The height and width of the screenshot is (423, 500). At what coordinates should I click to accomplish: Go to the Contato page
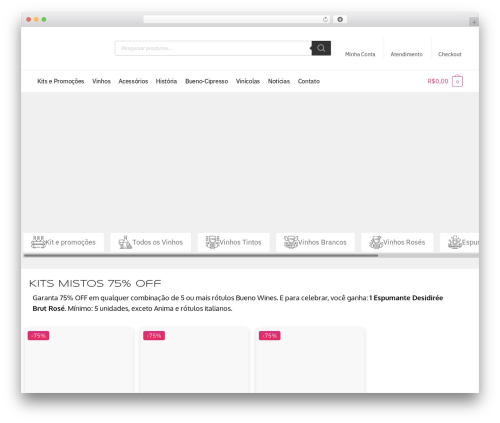(x=309, y=81)
